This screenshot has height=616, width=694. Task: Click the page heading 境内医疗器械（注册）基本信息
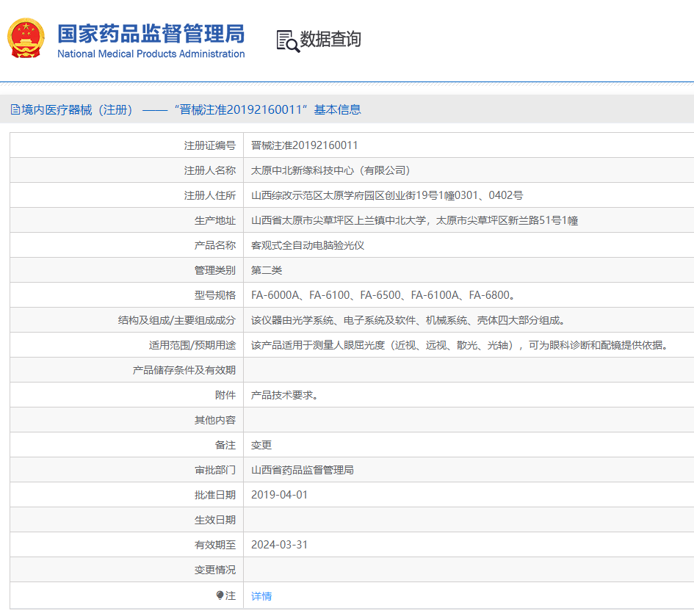point(191,109)
